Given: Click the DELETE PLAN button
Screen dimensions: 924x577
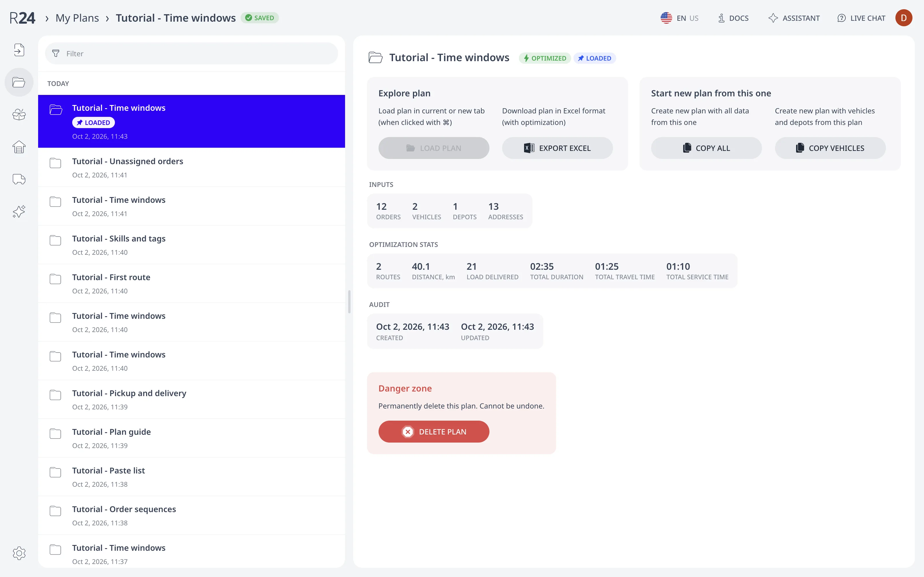Looking at the screenshot, I should click(x=434, y=432).
